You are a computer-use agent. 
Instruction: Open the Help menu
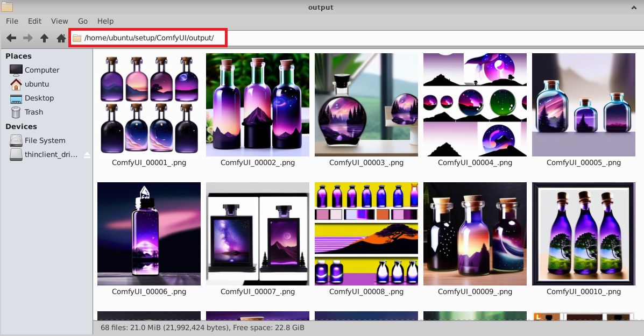pyautogui.click(x=105, y=21)
